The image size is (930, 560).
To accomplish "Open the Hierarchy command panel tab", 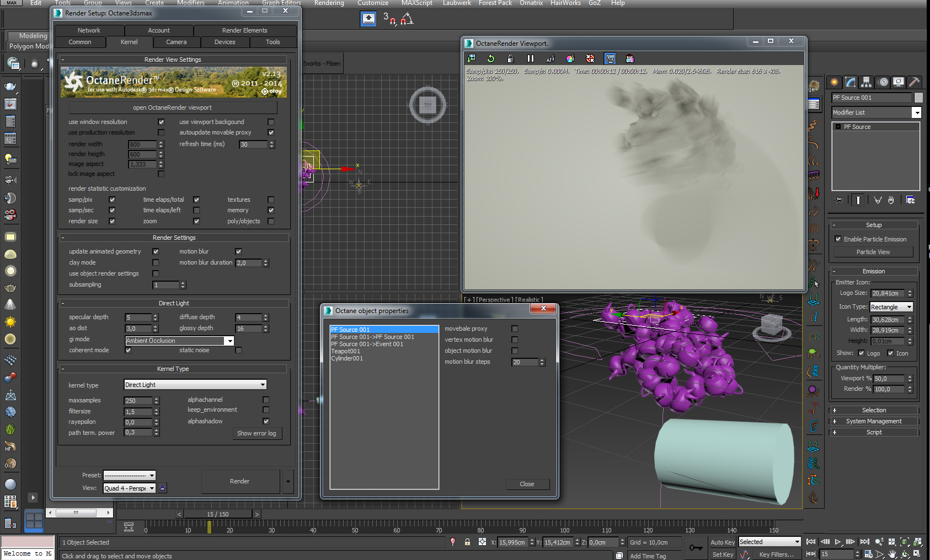I will click(x=866, y=82).
